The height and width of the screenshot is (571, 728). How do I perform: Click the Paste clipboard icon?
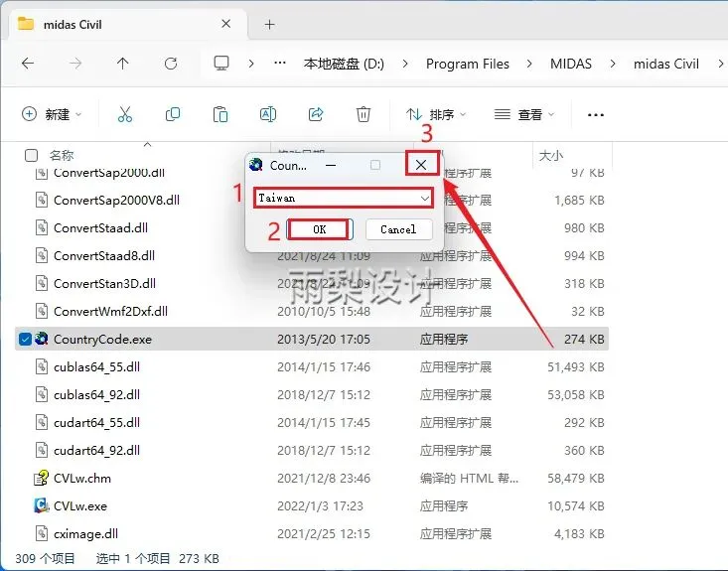(220, 114)
